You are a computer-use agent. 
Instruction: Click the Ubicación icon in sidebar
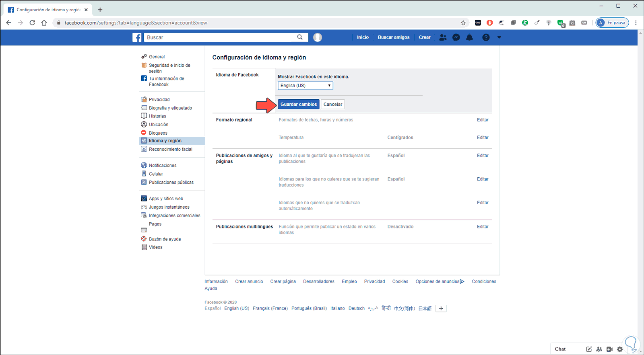[x=144, y=125]
